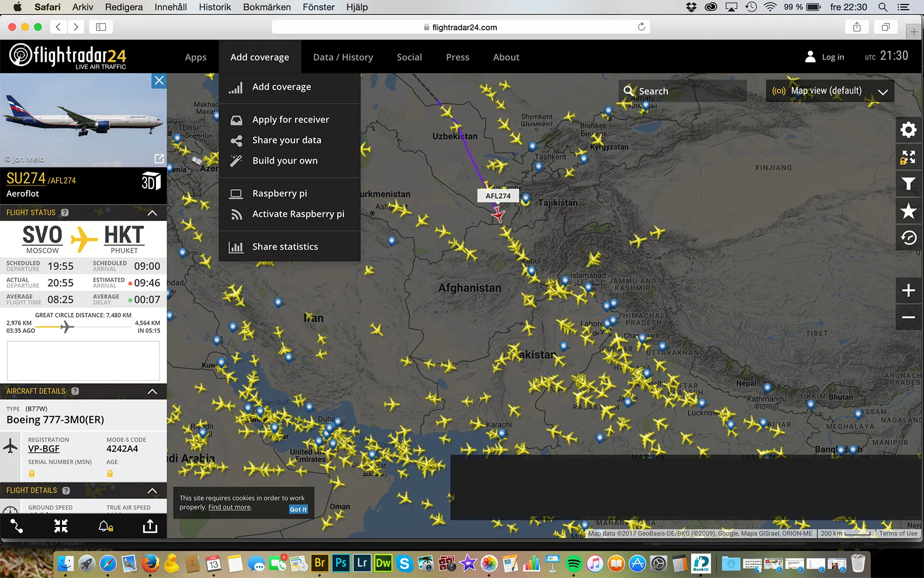This screenshot has height=578, width=924.
Task: Choose Share your data
Action: coord(290,140)
